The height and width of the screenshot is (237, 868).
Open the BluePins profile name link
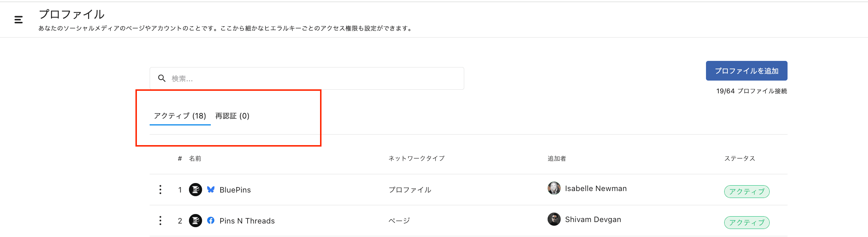tap(235, 190)
